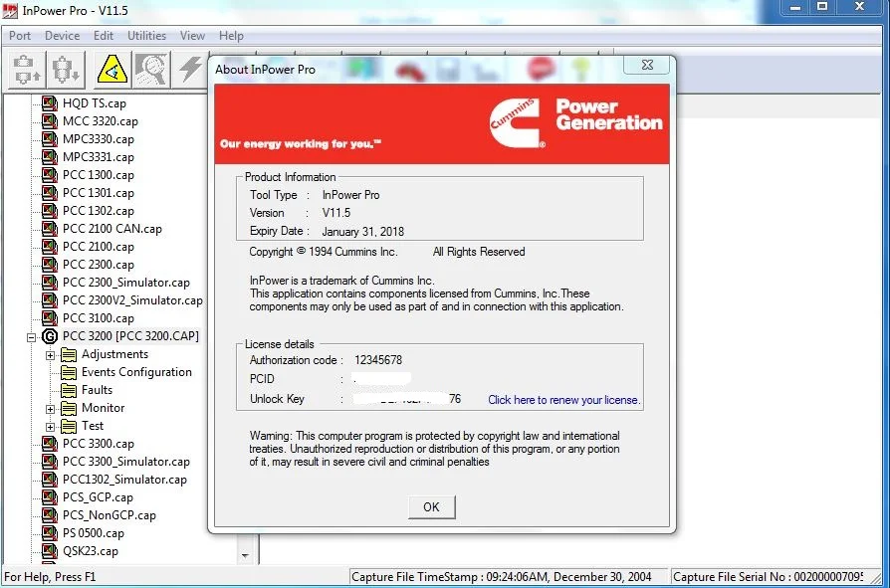Click the renew your license link
The height and width of the screenshot is (588, 890).
563,400
